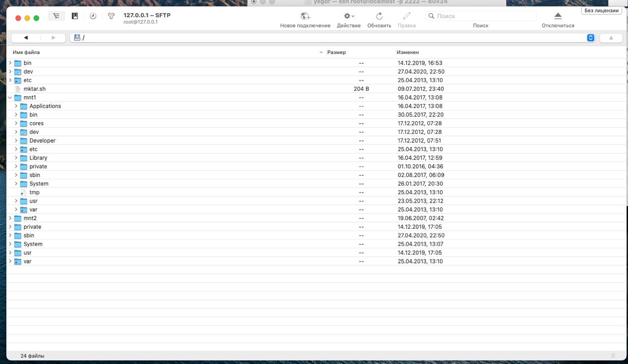
Task: Expand the Developer folder
Action: [16, 140]
